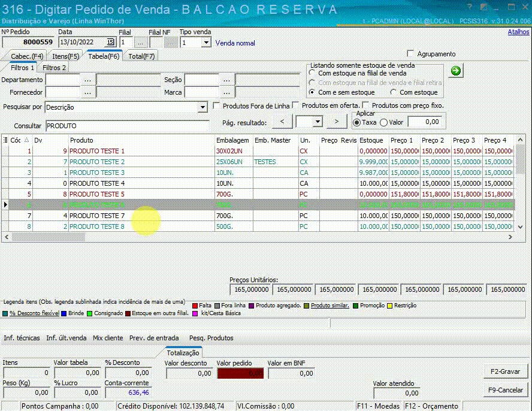Screen dimensions: 532x411
Task: Select the Taxa radio button
Action: click(x=356, y=122)
